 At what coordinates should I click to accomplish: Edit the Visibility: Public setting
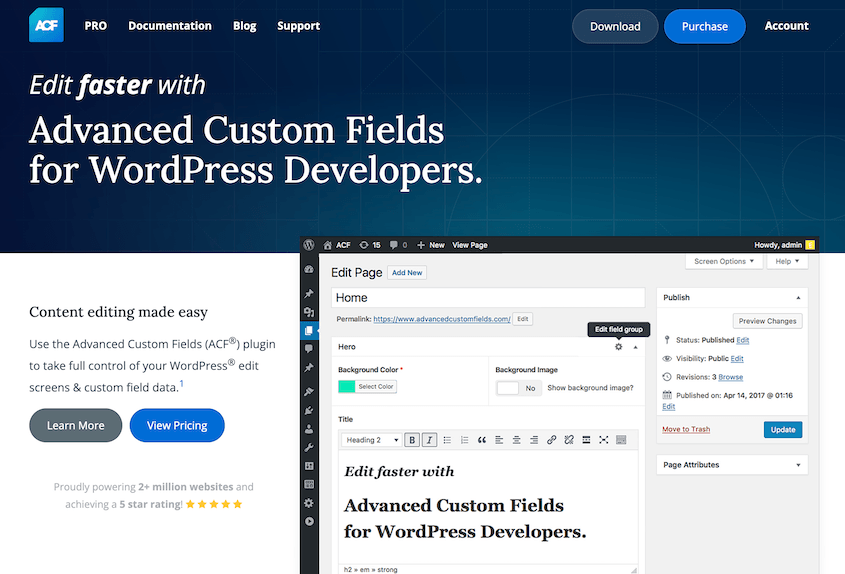tap(737, 358)
